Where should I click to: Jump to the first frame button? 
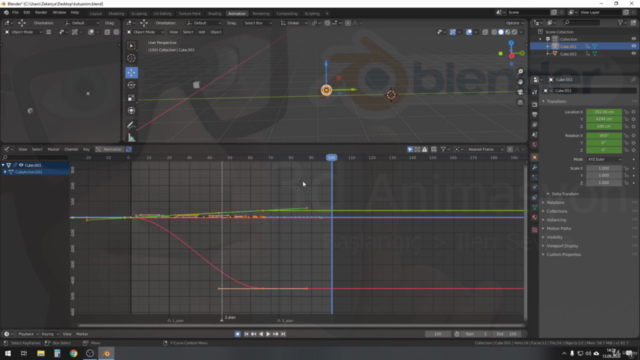pyautogui.click(x=246, y=334)
